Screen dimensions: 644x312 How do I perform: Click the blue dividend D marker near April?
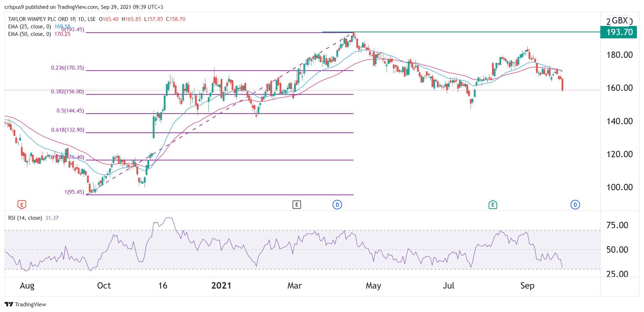(x=337, y=205)
